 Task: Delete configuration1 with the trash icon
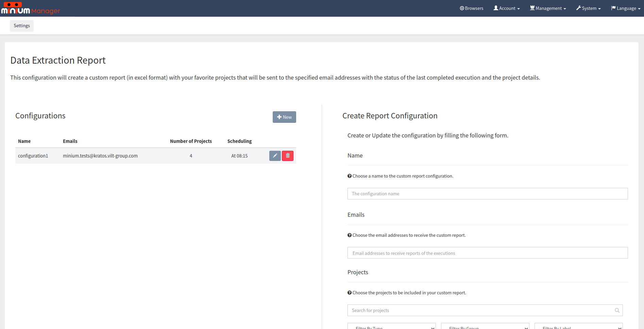pos(288,156)
